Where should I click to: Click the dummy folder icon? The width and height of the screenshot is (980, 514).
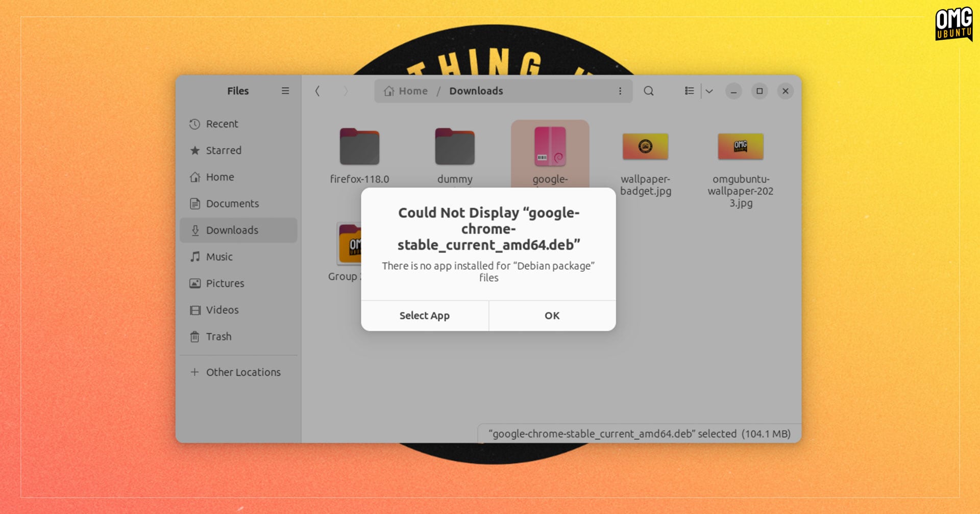[455, 146]
